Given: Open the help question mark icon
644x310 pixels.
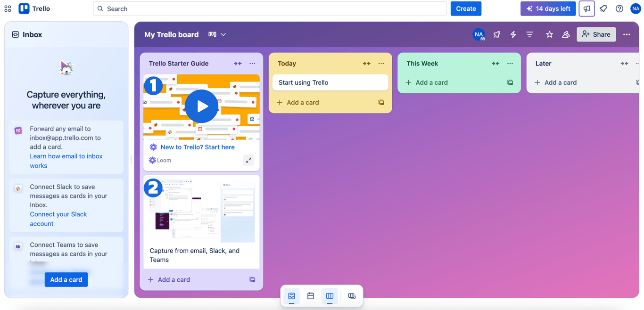Looking at the screenshot, I should coord(619,8).
